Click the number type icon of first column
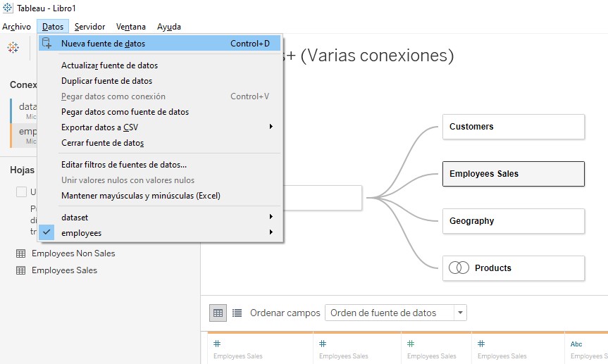 tap(217, 344)
